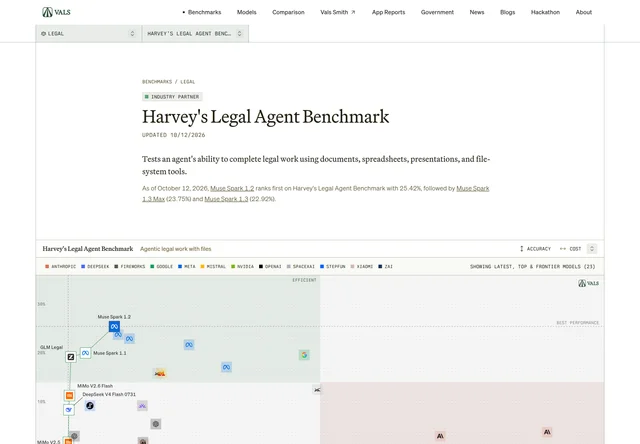Select the marker on the Efficient zone's edge
640x444 pixels.
[x=317, y=390]
